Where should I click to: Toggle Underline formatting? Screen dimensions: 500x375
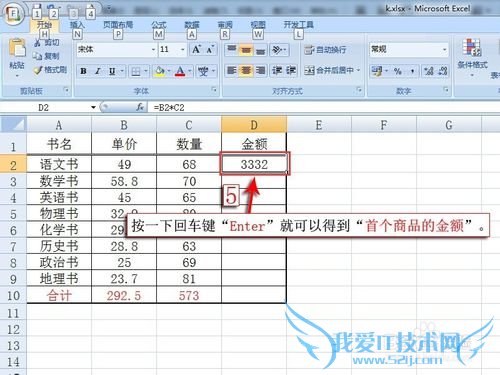tap(112, 71)
